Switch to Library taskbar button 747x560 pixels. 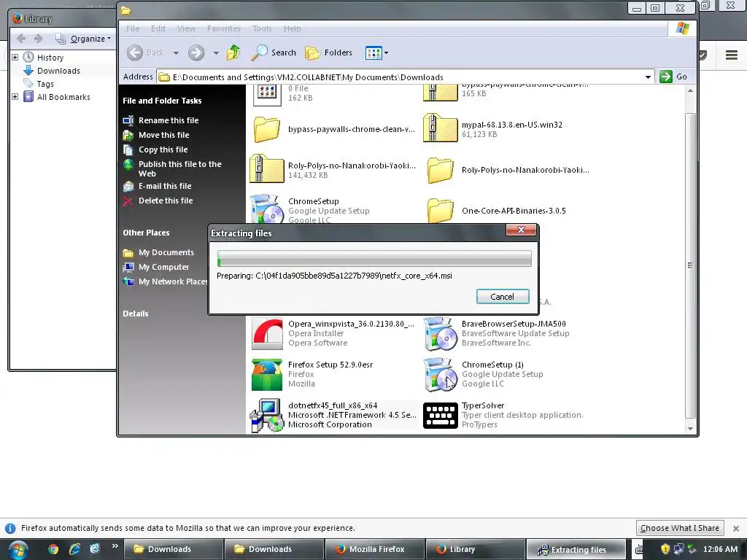[476, 550]
